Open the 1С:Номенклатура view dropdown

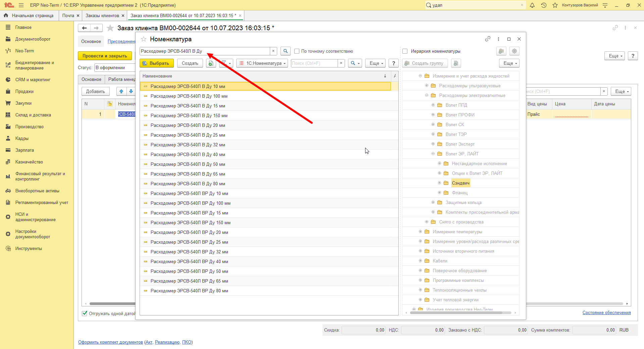pos(262,63)
